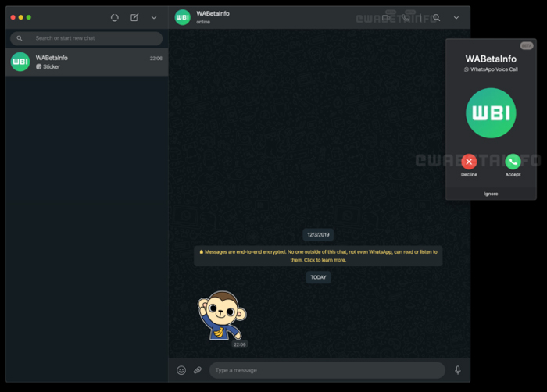Click the 'online' status under WABetaInfo
This screenshot has height=392, width=547.
[203, 22]
